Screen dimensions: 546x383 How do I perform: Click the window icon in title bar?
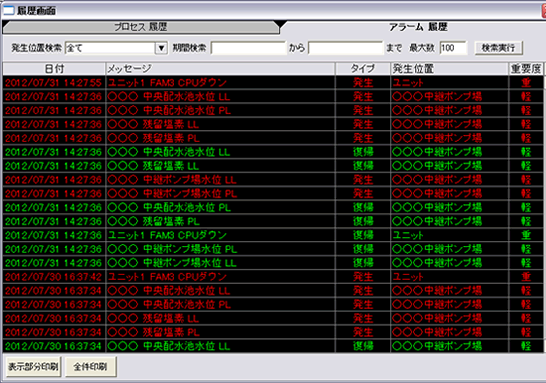click(x=8, y=10)
